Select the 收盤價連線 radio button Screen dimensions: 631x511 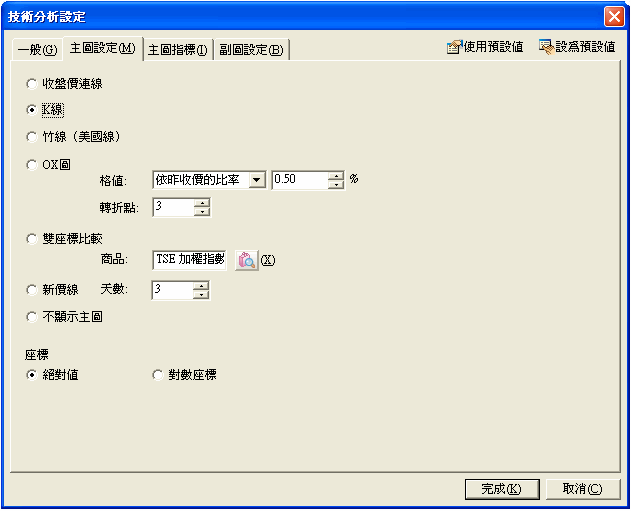pyautogui.click(x=31, y=84)
